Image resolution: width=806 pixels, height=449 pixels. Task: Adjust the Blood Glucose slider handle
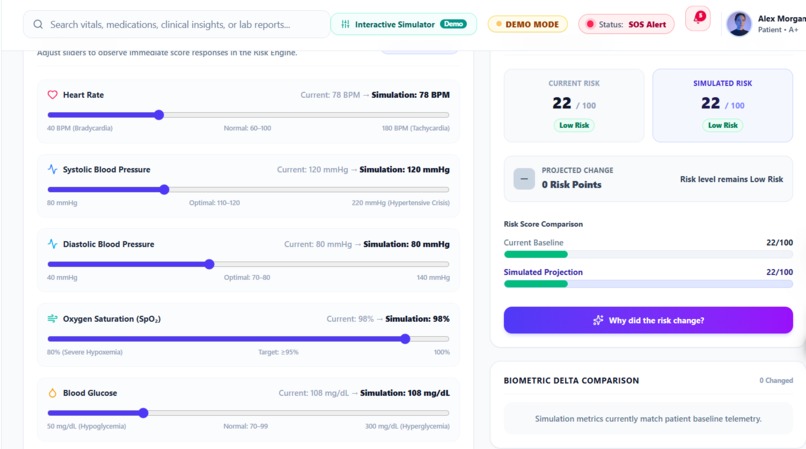point(143,412)
